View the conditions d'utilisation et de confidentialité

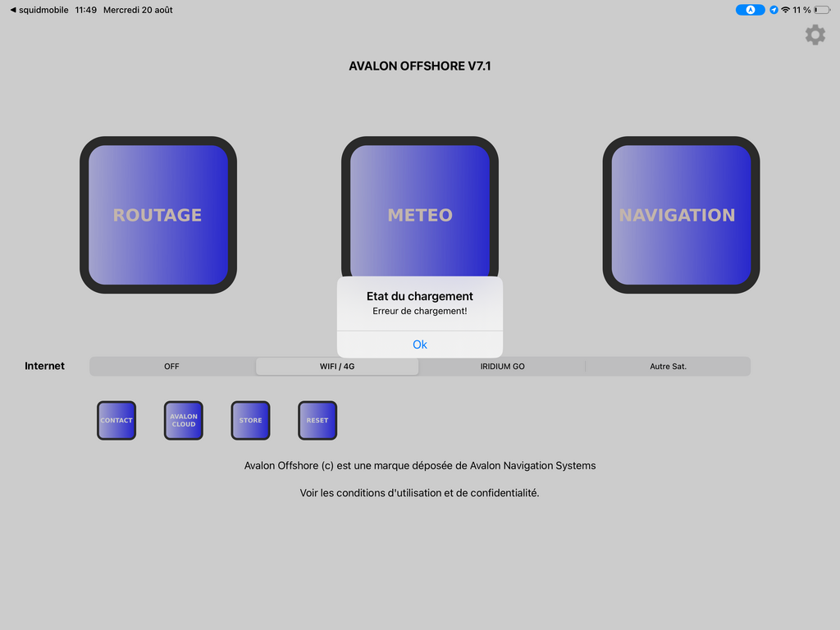(419, 493)
